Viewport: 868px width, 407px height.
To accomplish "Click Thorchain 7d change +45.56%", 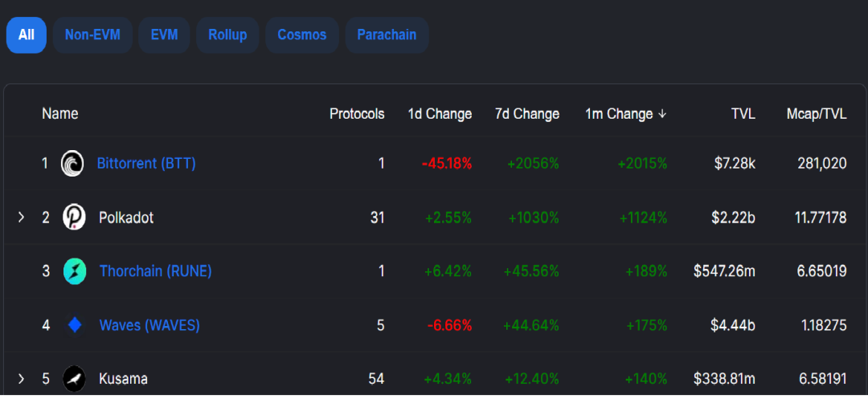I will [531, 271].
